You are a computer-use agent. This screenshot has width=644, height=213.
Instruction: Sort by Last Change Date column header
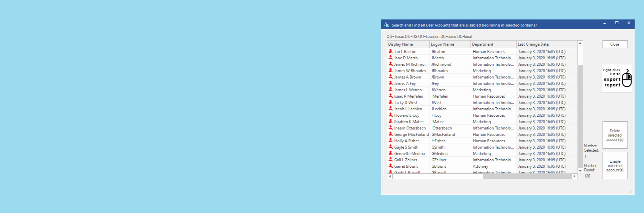coord(547,44)
